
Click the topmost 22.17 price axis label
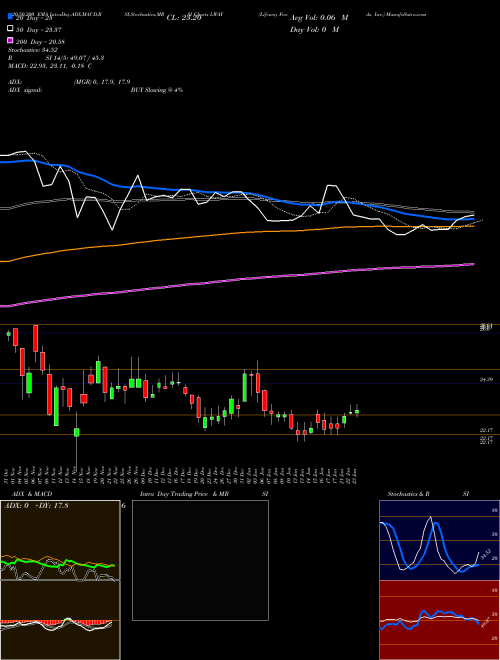pos(486,430)
